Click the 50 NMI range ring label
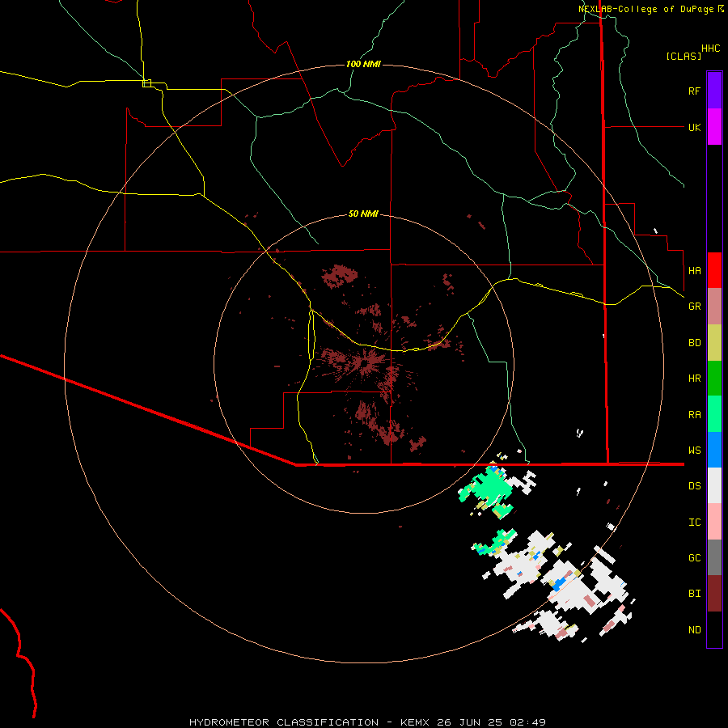The width and height of the screenshot is (728, 728). [363, 214]
